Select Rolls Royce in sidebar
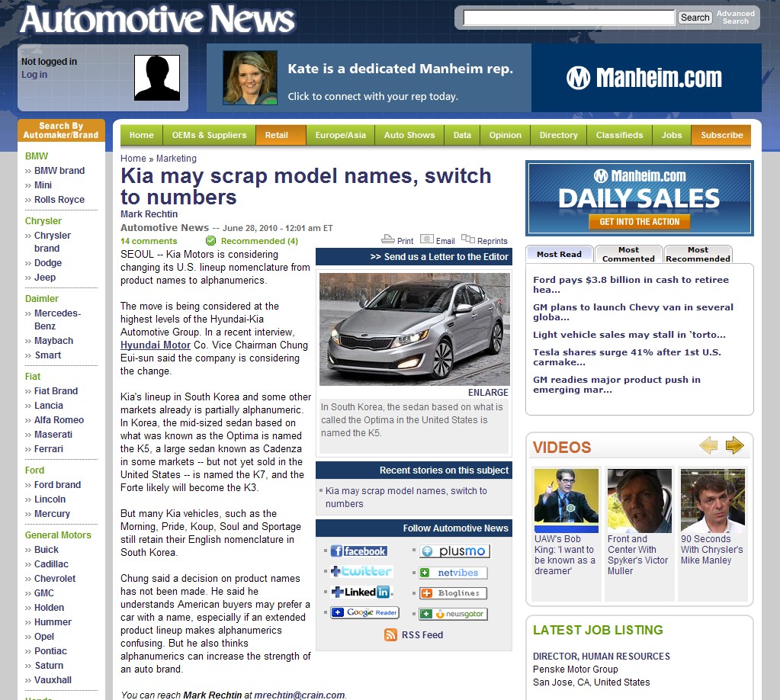 tap(59, 200)
